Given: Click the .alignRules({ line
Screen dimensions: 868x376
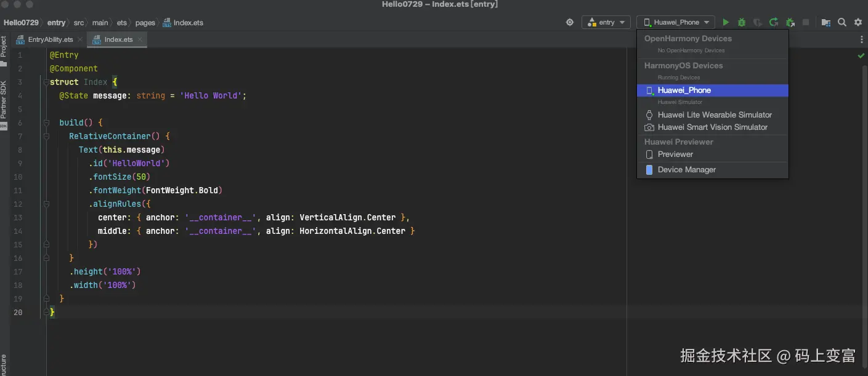Looking at the screenshot, I should point(120,204).
